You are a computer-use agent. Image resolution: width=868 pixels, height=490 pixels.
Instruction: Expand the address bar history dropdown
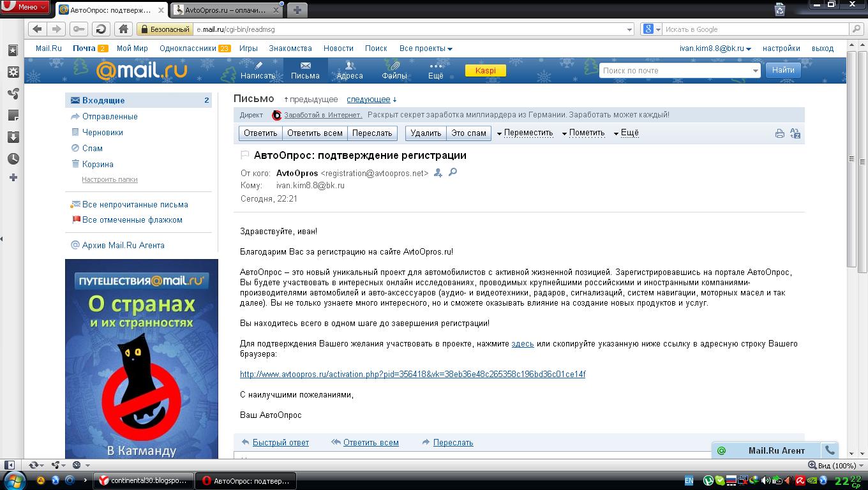coord(629,29)
